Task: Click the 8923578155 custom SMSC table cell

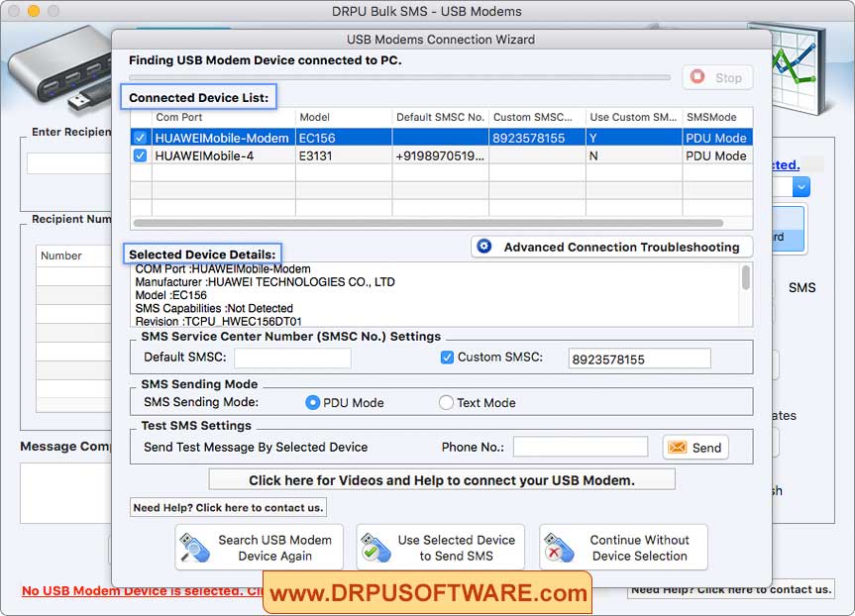Action: click(537, 138)
